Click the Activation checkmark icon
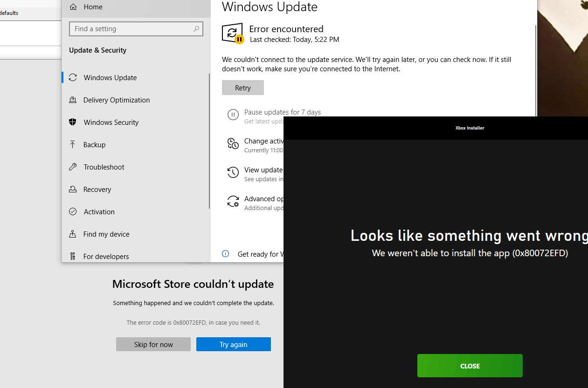Viewport: 588px width, 388px height. tap(73, 211)
